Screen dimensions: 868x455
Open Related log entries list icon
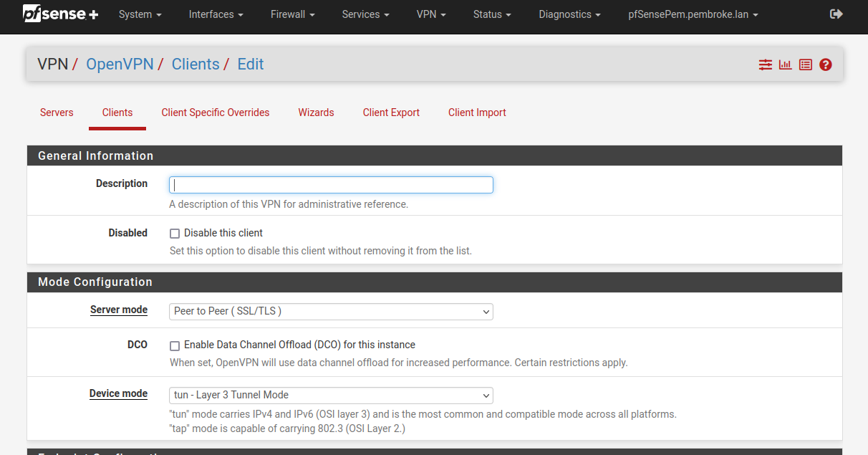coord(806,64)
